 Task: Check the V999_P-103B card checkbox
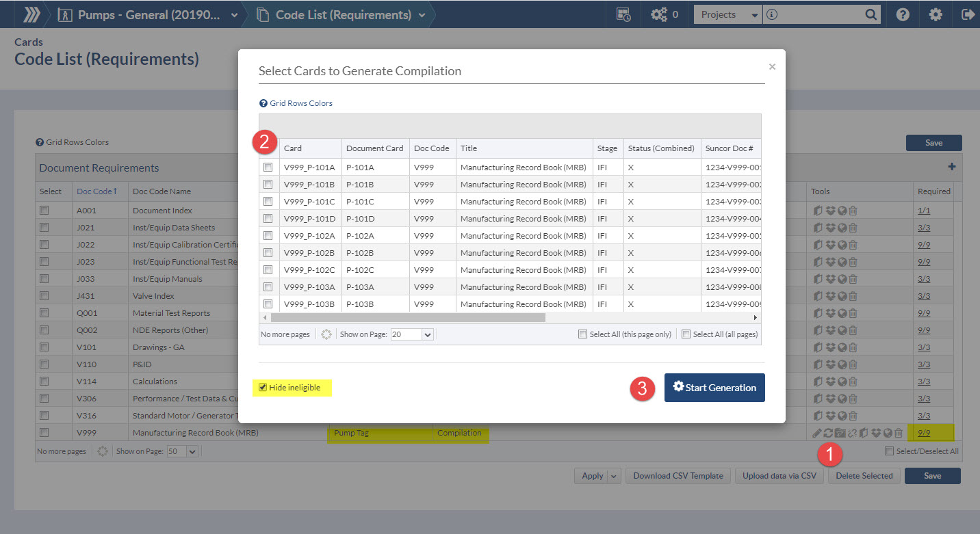268,304
